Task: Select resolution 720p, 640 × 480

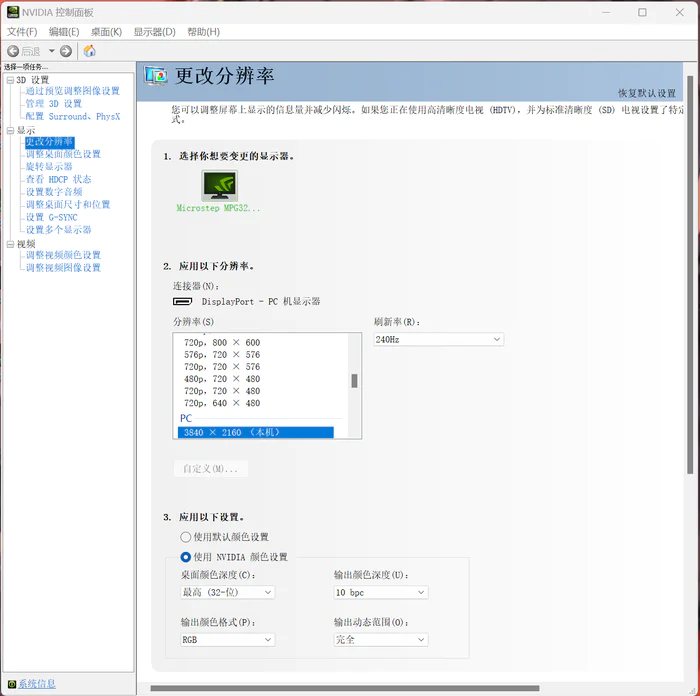Action: (222, 403)
